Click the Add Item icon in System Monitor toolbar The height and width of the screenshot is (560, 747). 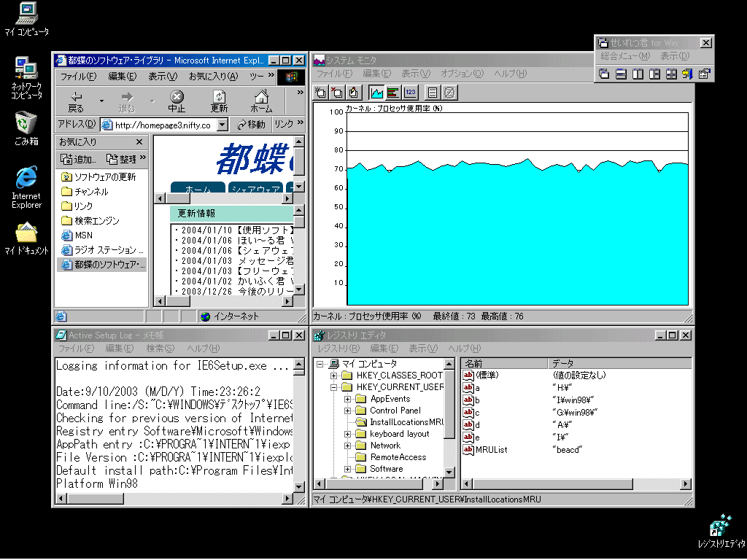(x=321, y=93)
